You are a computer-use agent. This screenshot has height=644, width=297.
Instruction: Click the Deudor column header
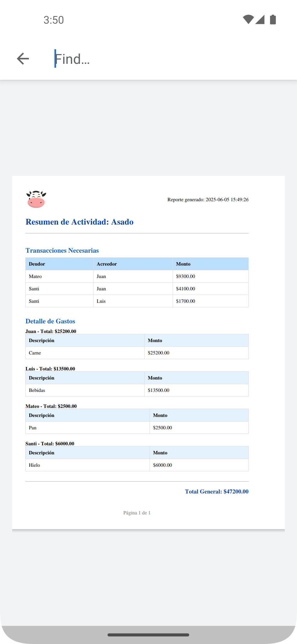point(37,264)
